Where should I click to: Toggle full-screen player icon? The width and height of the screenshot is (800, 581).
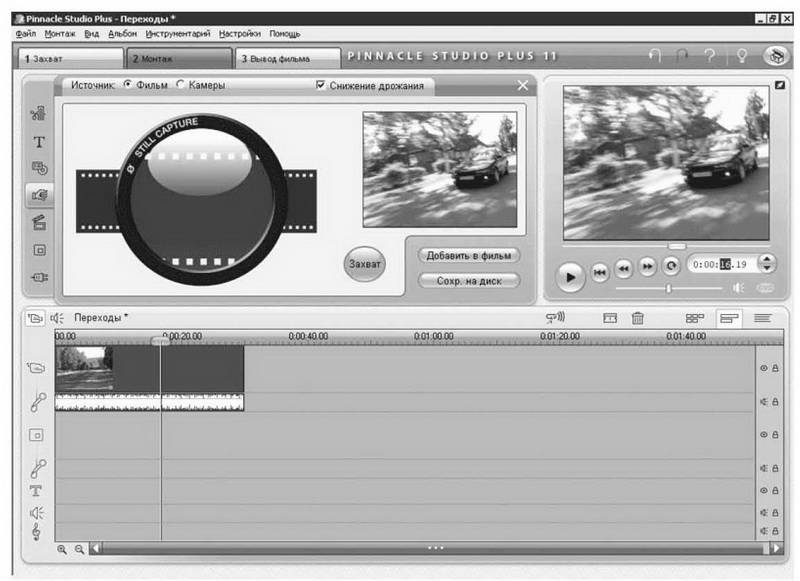tap(780, 85)
